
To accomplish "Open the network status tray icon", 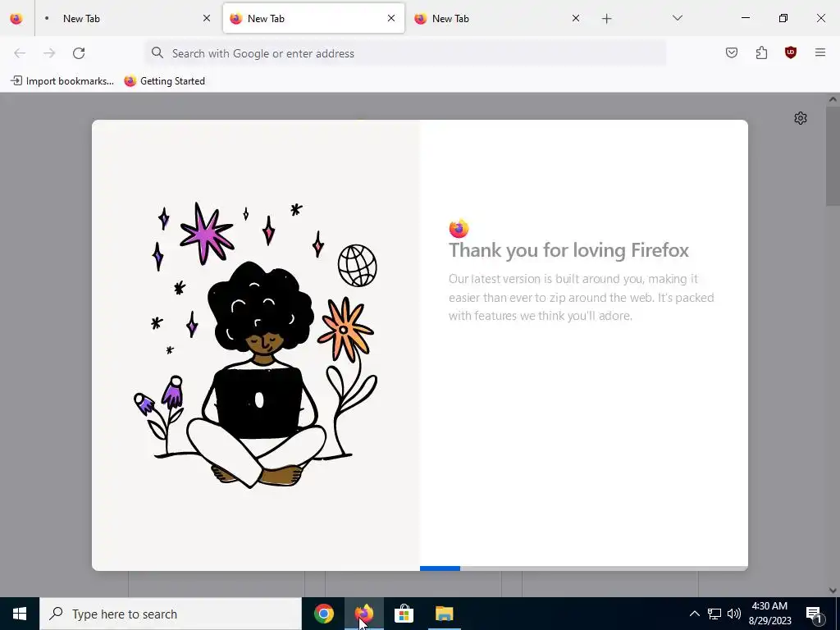I will [714, 614].
